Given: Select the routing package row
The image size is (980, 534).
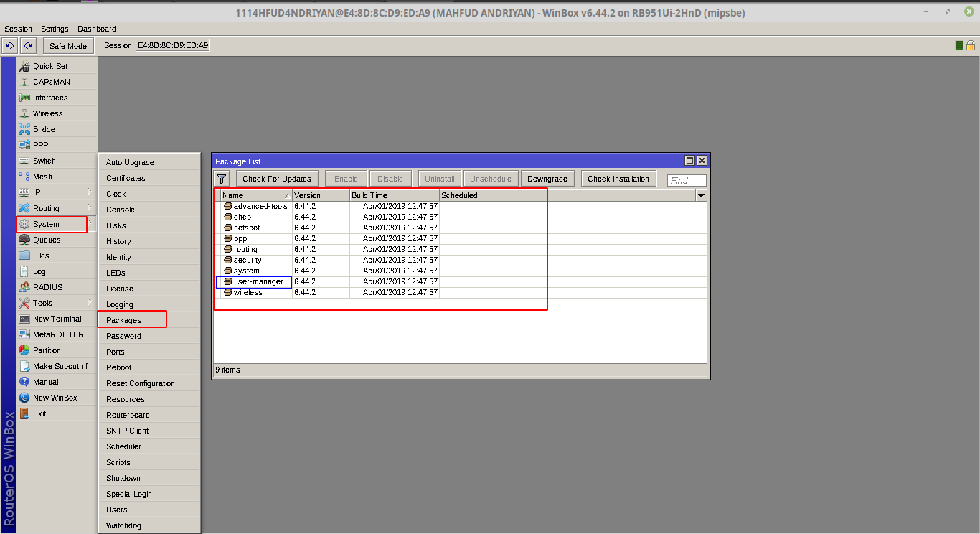Looking at the screenshot, I should click(x=460, y=249).
